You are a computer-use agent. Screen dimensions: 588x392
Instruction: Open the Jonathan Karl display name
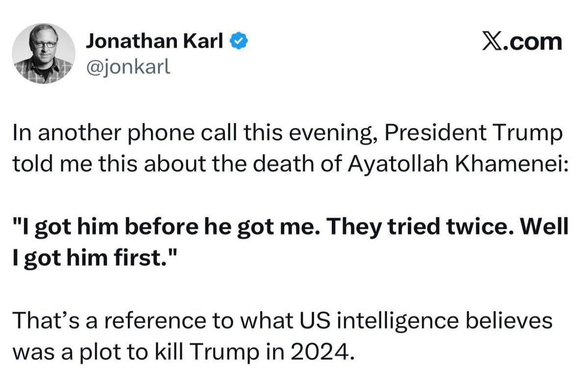coord(155,42)
